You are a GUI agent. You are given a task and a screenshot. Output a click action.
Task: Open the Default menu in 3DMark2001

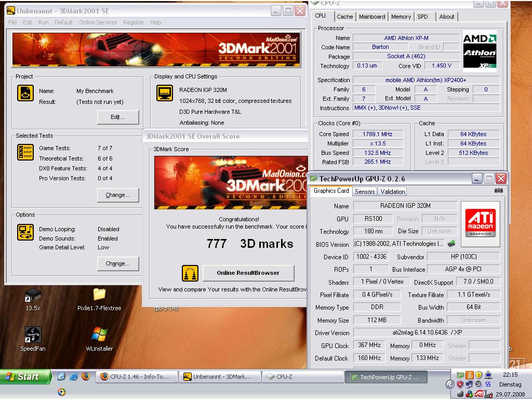(x=64, y=22)
